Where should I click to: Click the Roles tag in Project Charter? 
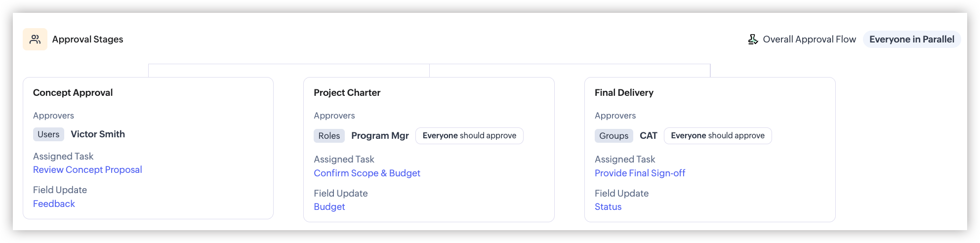[329, 136]
